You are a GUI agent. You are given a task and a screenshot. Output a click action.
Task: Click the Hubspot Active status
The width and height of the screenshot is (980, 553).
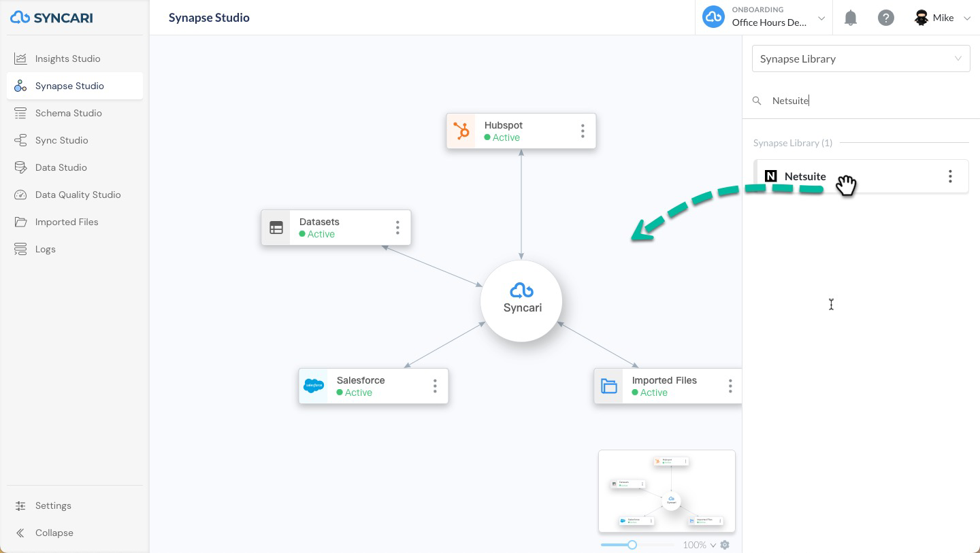[502, 137]
